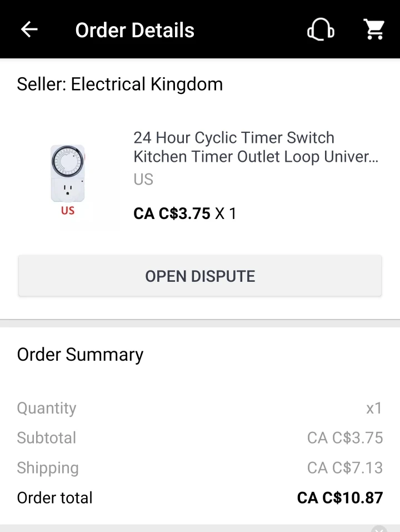Tap the order total CA C$10.87
The image size is (400, 532).
coord(340,498)
